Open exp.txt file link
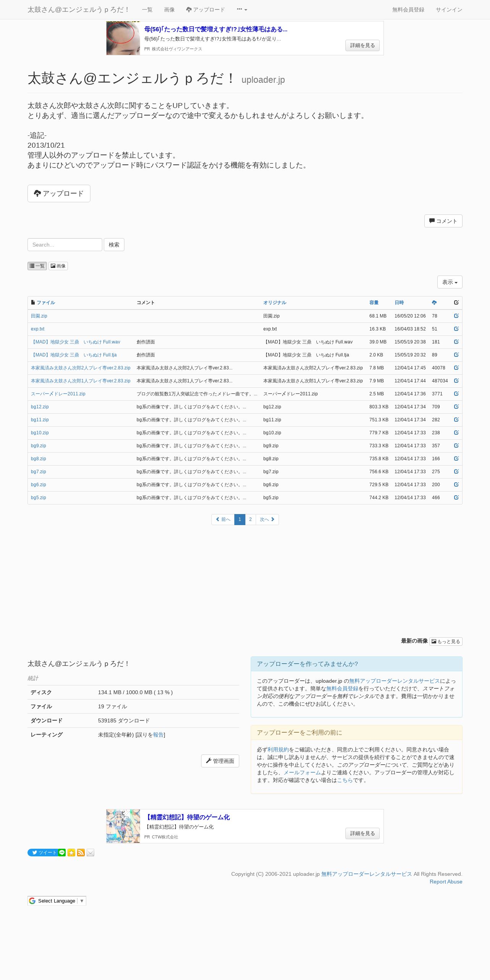 37,329
